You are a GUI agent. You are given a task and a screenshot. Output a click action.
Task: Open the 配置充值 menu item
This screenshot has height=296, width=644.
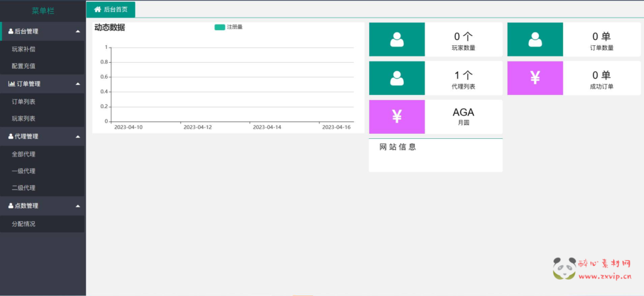click(x=24, y=65)
